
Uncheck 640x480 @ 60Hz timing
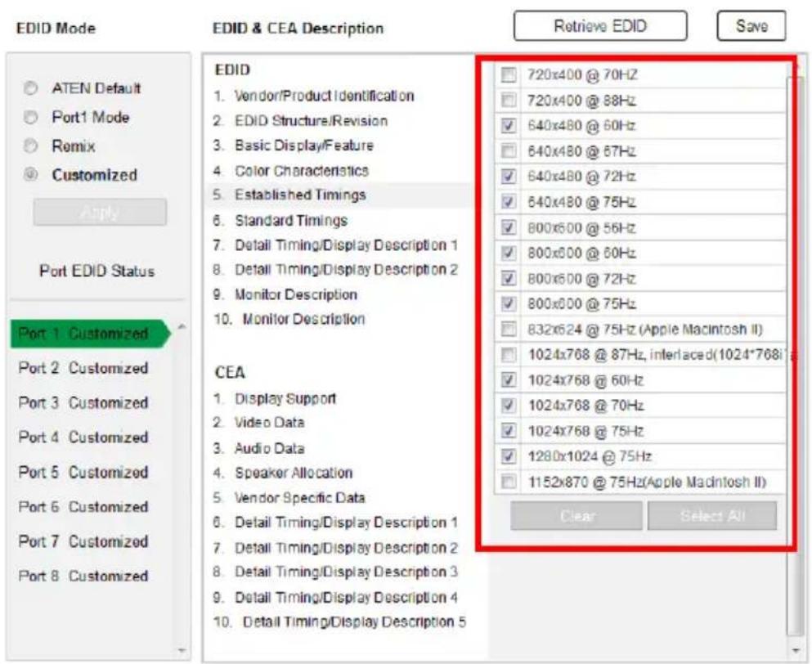(509, 125)
